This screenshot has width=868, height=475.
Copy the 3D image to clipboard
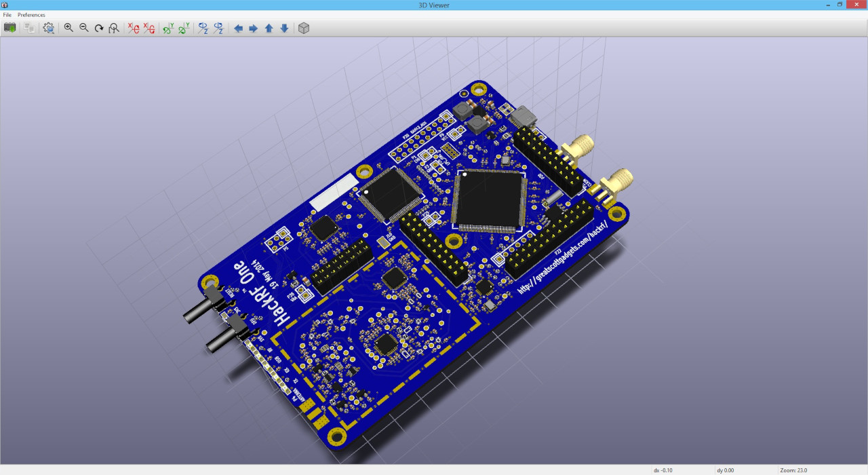pyautogui.click(x=29, y=28)
